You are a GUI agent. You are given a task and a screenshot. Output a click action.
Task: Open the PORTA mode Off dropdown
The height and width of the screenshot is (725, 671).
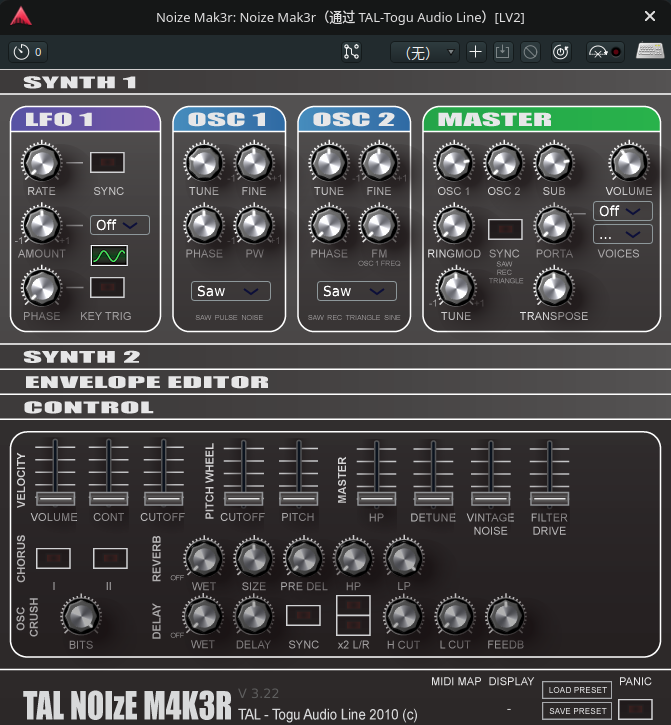623,211
